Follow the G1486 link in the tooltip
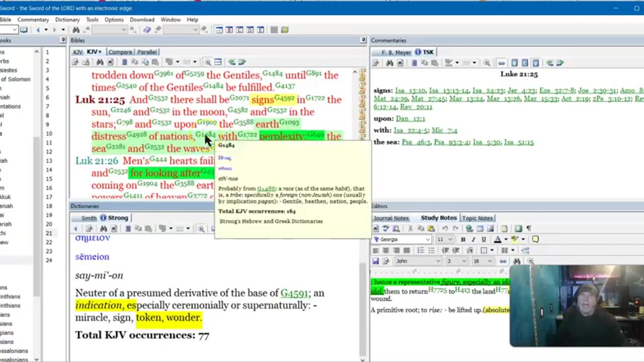 tap(266, 189)
